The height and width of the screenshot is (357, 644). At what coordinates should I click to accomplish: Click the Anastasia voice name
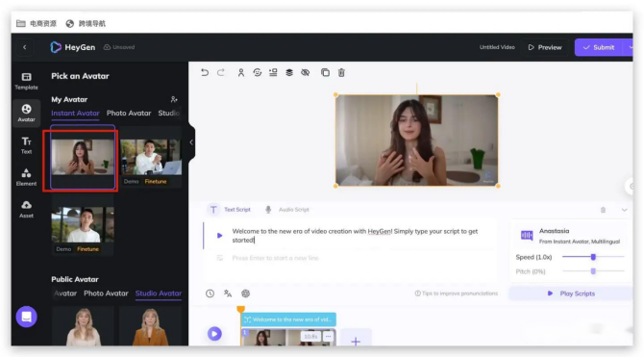point(554,231)
